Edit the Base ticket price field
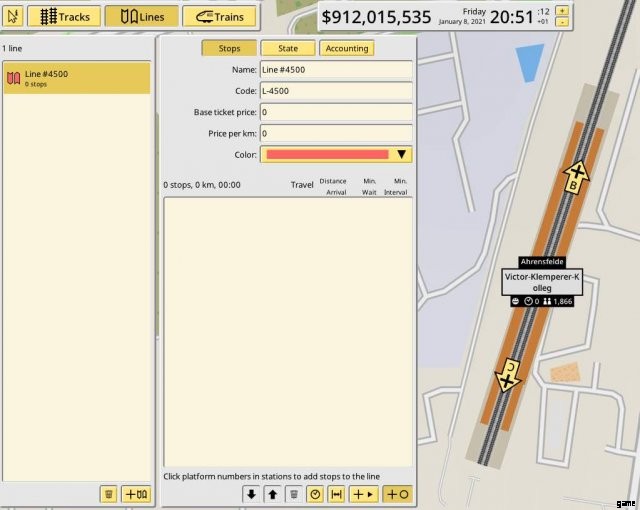 point(336,112)
